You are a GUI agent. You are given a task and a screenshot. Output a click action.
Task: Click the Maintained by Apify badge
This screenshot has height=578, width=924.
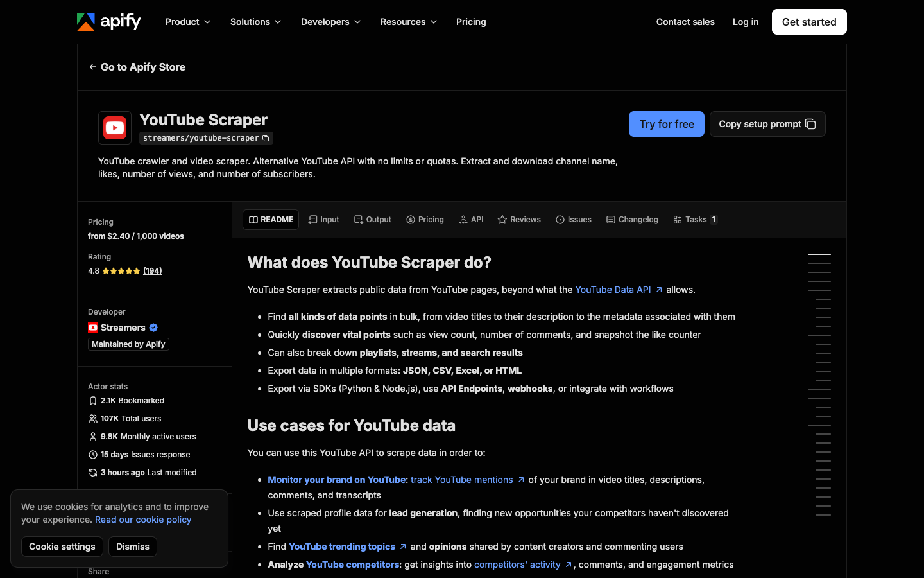pyautogui.click(x=128, y=344)
